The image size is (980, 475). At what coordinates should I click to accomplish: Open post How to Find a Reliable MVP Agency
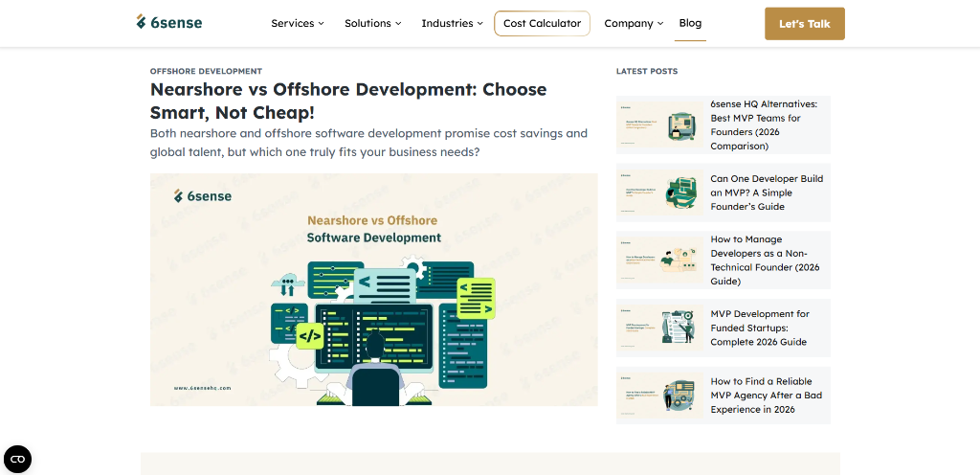[767, 395]
